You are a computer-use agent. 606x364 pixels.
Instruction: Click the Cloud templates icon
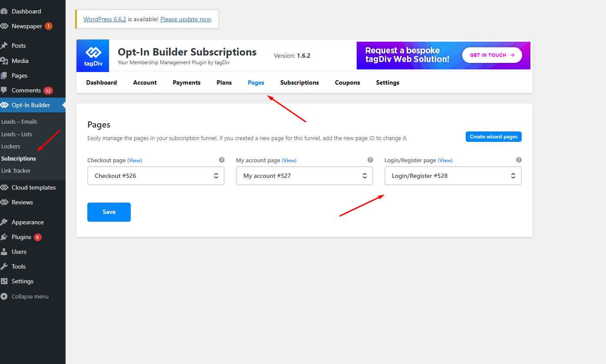(x=4, y=187)
